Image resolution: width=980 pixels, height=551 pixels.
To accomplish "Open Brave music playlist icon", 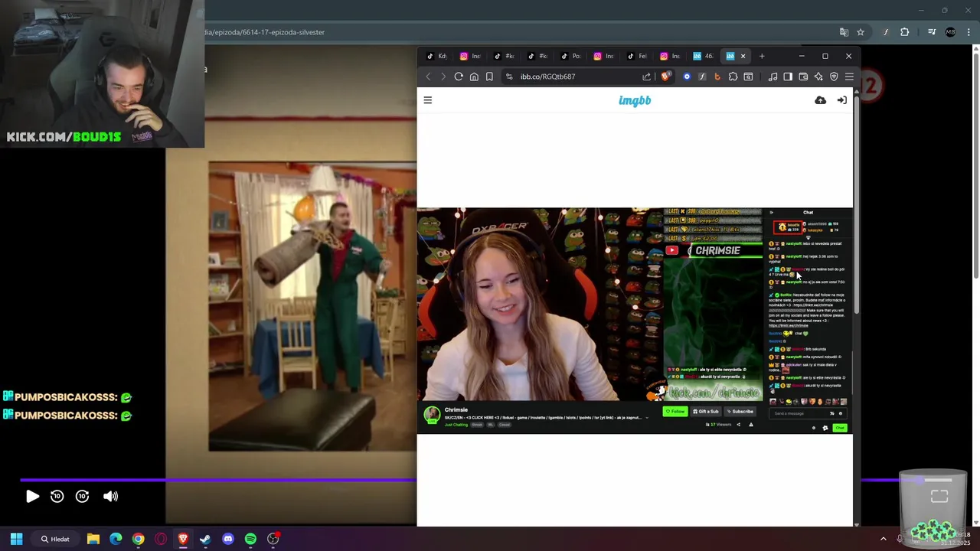I will click(x=773, y=77).
